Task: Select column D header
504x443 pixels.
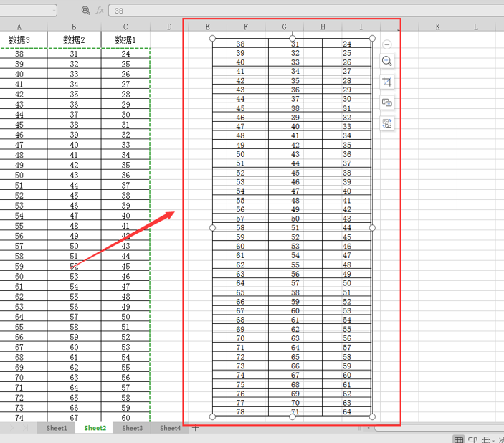Action: 169,27
